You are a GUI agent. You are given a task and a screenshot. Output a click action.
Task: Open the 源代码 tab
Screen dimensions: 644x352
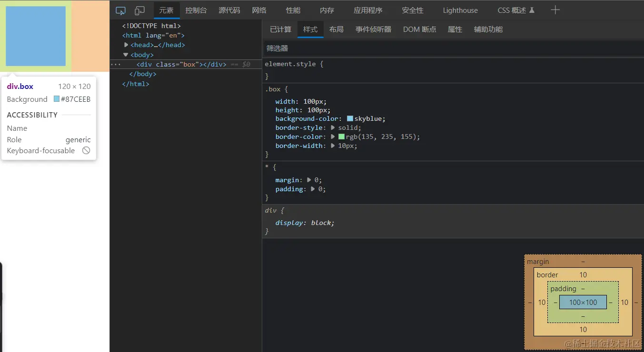coord(229,10)
